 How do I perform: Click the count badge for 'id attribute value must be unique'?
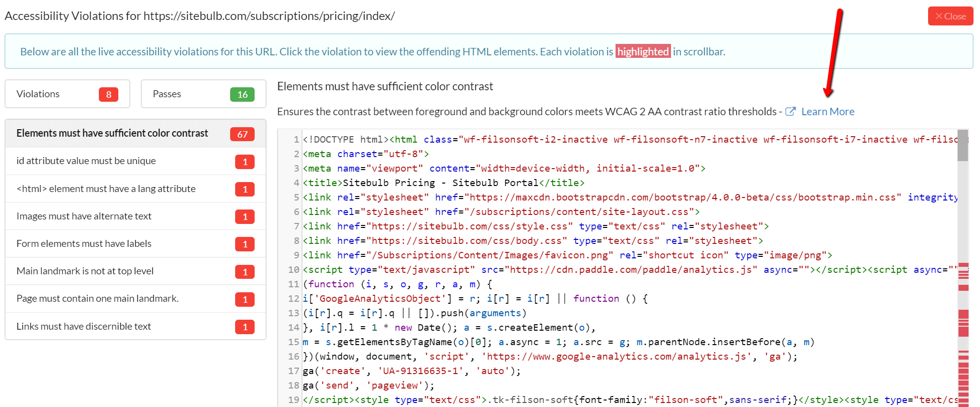point(245,162)
